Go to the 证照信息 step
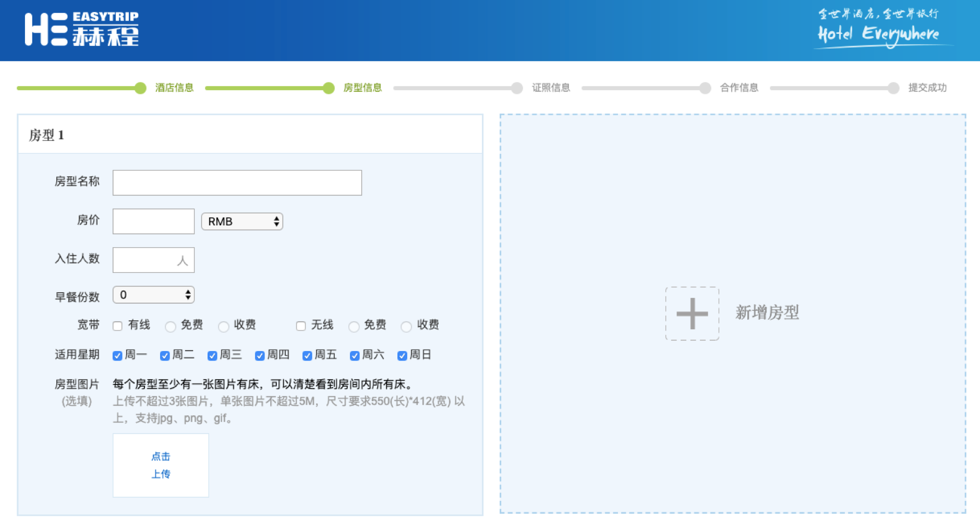This screenshot has height=529, width=980. pos(551,88)
